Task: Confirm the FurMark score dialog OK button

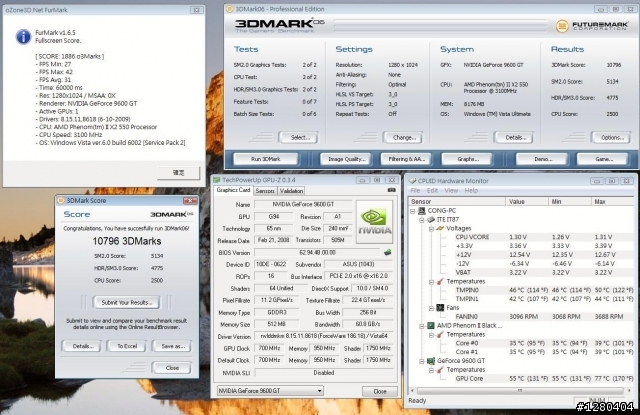Action: point(178,173)
